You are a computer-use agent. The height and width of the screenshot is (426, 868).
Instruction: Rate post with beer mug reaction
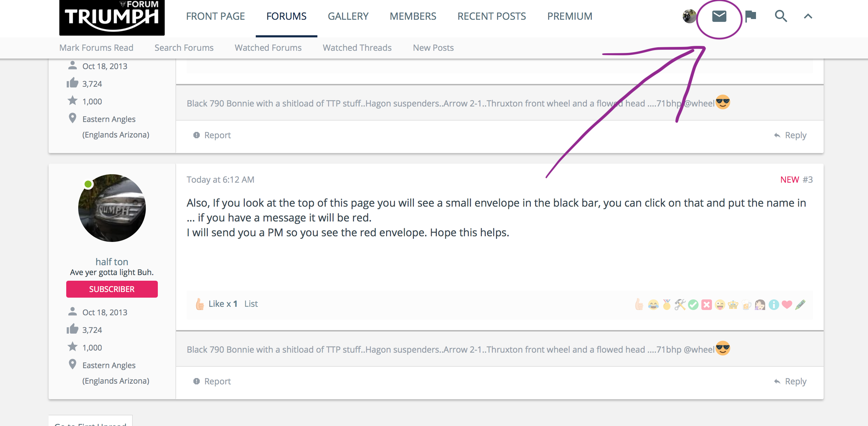(746, 305)
